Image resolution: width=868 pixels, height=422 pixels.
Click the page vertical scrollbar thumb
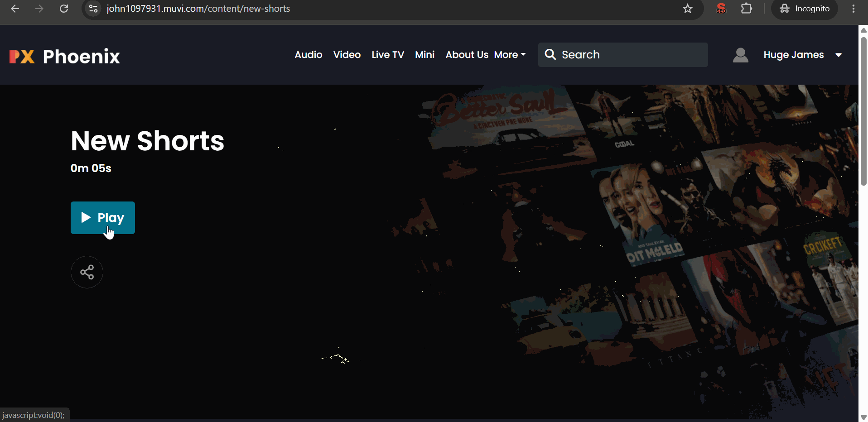point(863,111)
